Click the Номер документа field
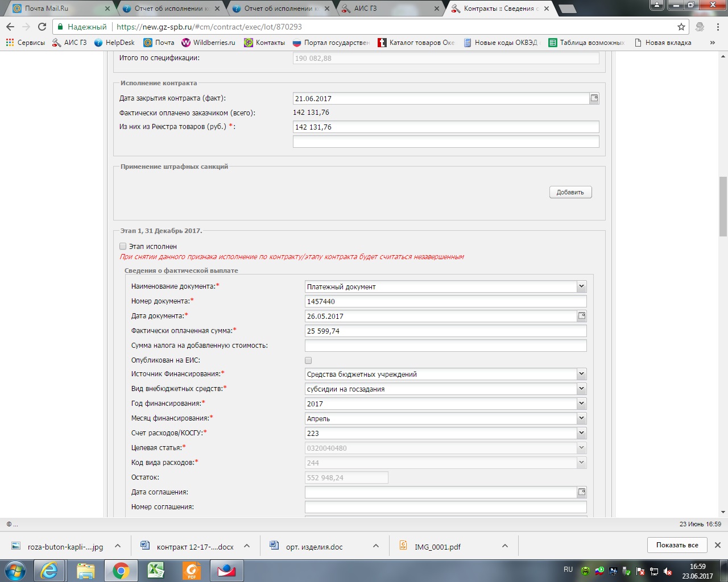The width and height of the screenshot is (728, 582). [x=446, y=301]
